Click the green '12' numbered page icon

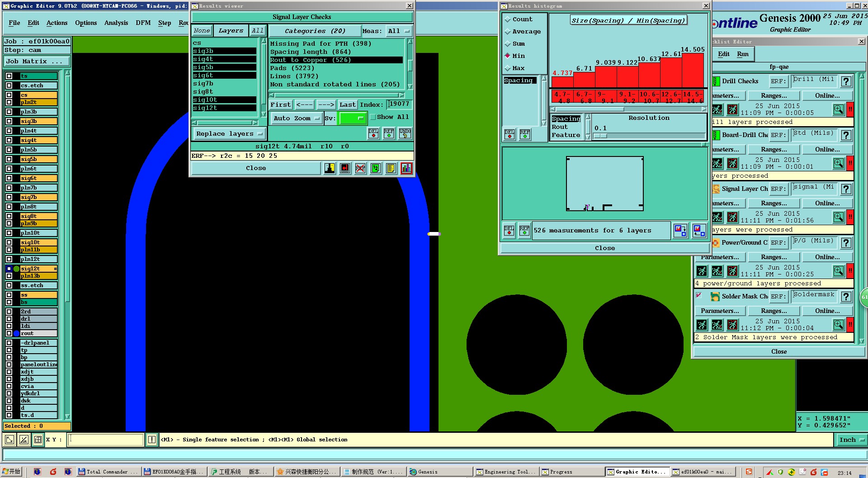(375, 168)
